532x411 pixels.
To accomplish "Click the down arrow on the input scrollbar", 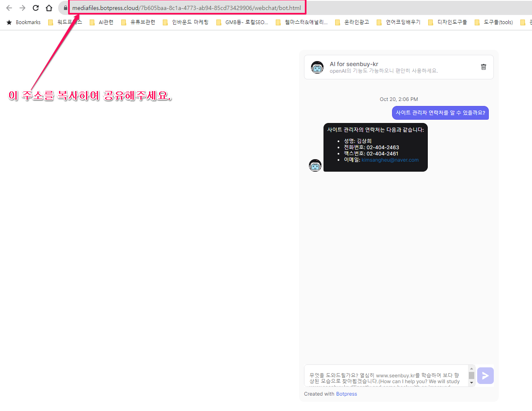I will click(471, 384).
